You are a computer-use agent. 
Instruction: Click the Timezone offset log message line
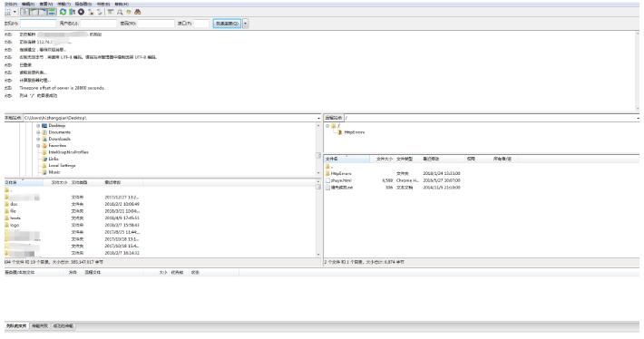tap(62, 88)
